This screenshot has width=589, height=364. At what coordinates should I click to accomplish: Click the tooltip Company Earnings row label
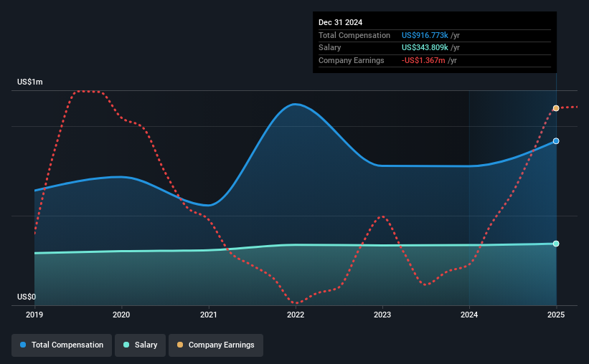(352, 60)
